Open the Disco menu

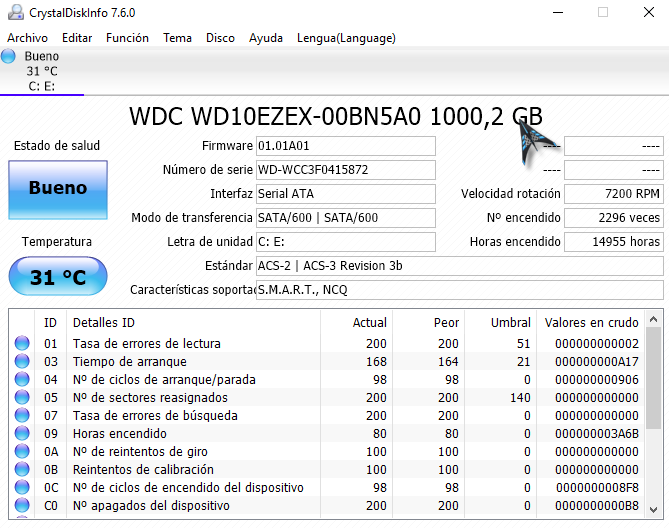pyautogui.click(x=220, y=38)
